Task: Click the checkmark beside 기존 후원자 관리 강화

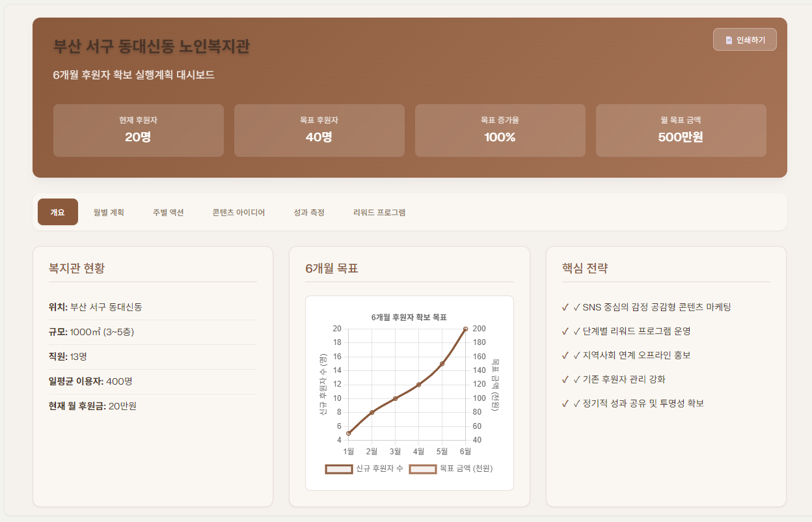Action: point(565,379)
